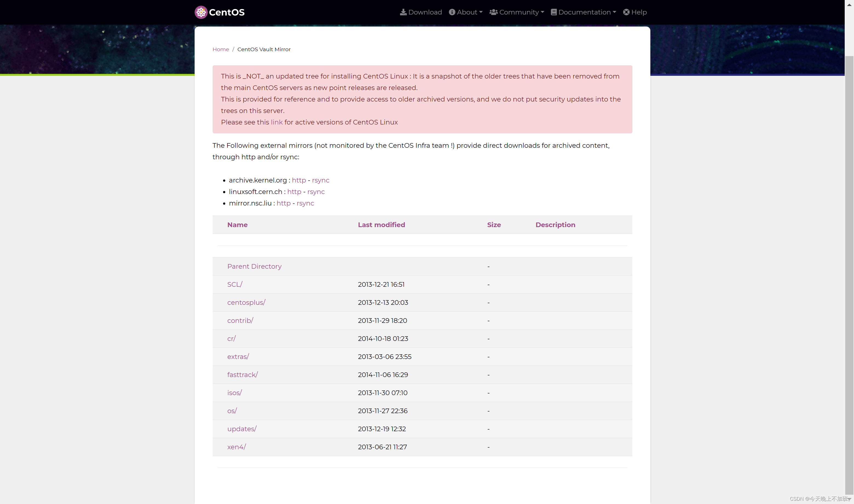Go to Home breadcrumb link
The width and height of the screenshot is (854, 504).
click(x=220, y=49)
